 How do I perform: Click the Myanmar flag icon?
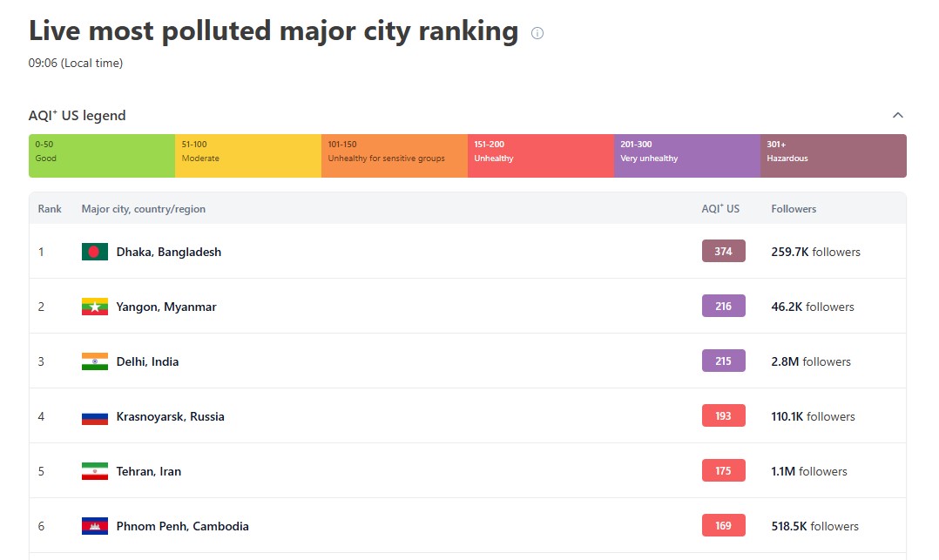point(95,307)
